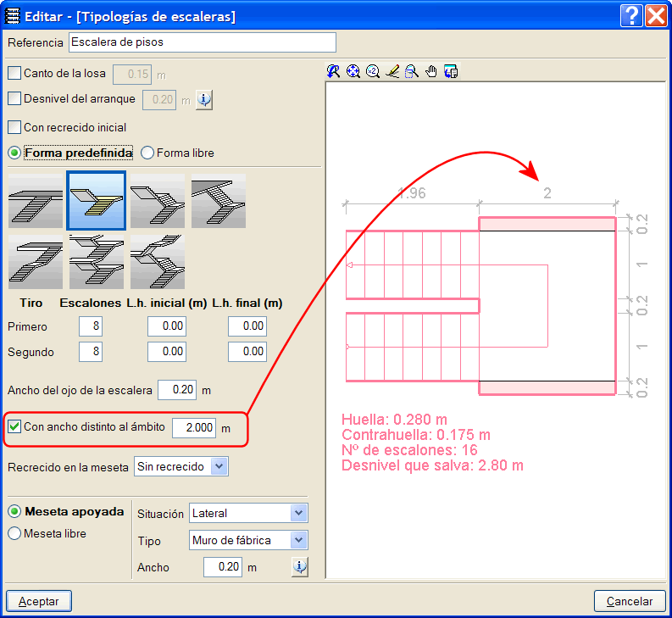This screenshot has width=672, height=618.
Task: Choose the fourth stair shape in top row
Action: pos(219,201)
